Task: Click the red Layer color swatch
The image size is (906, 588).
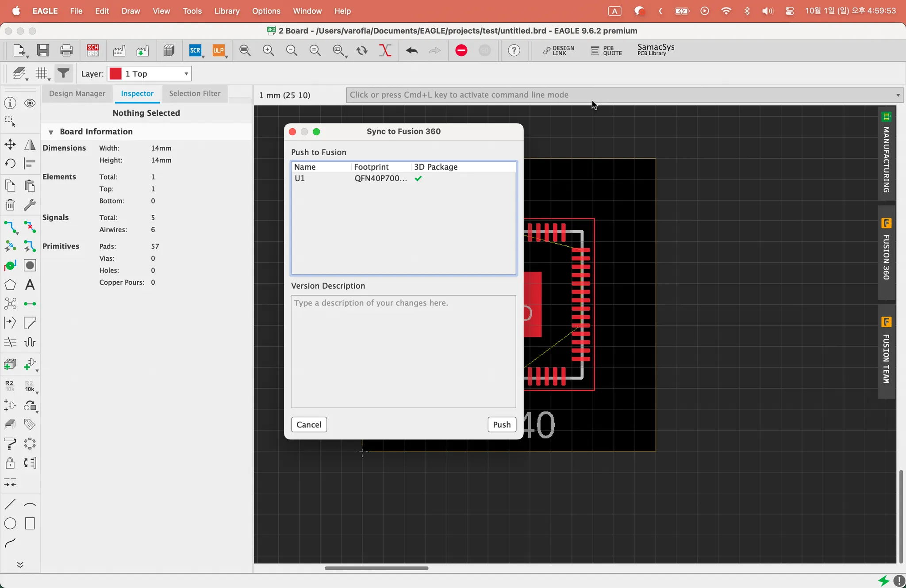Action: [115, 74]
